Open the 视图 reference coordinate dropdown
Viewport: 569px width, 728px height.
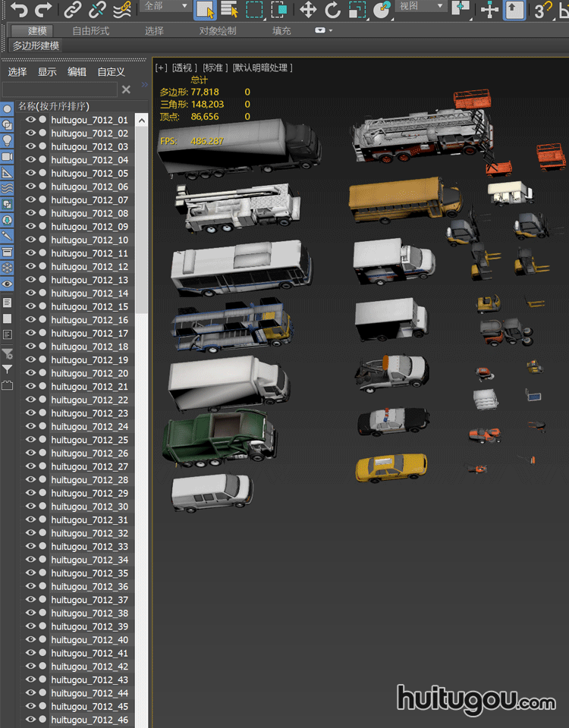pyautogui.click(x=420, y=6)
